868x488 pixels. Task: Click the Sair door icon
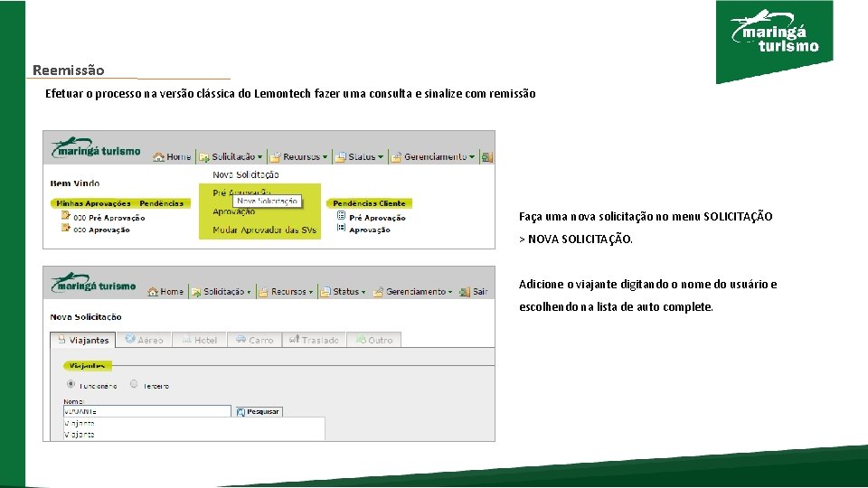click(465, 292)
